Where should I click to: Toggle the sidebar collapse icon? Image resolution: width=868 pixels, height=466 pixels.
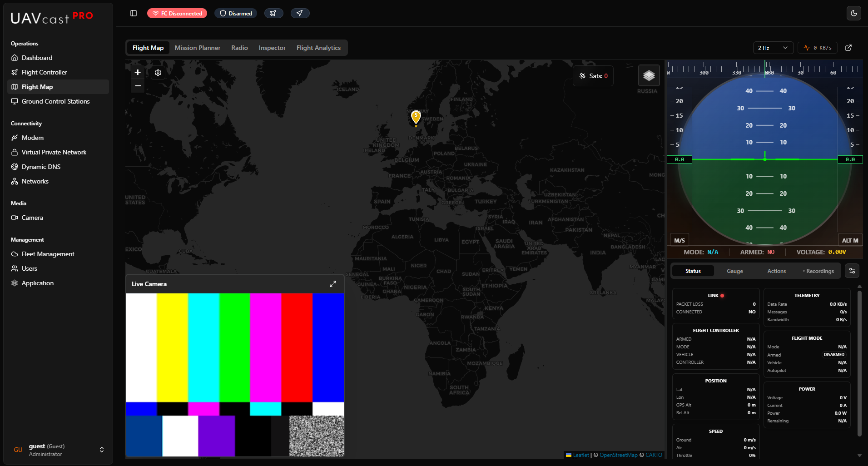pos(133,13)
